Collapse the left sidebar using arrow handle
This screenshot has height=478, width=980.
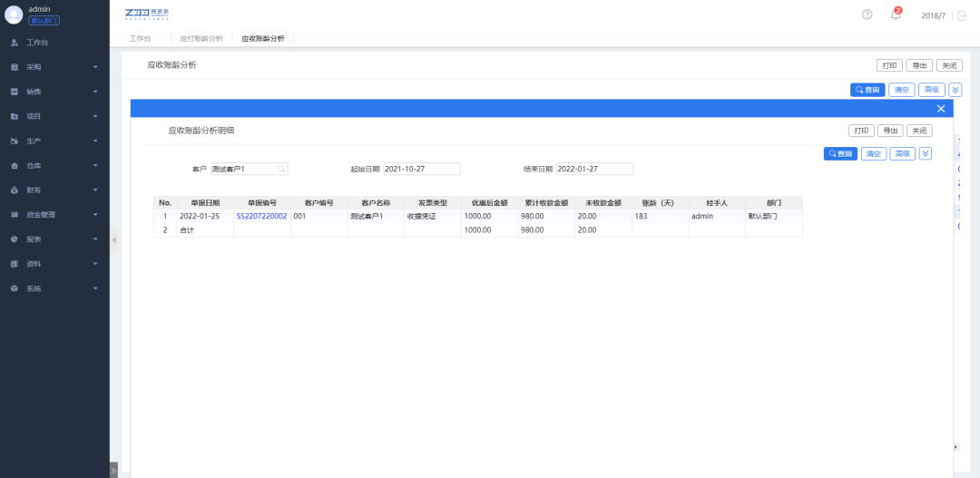pos(113,239)
